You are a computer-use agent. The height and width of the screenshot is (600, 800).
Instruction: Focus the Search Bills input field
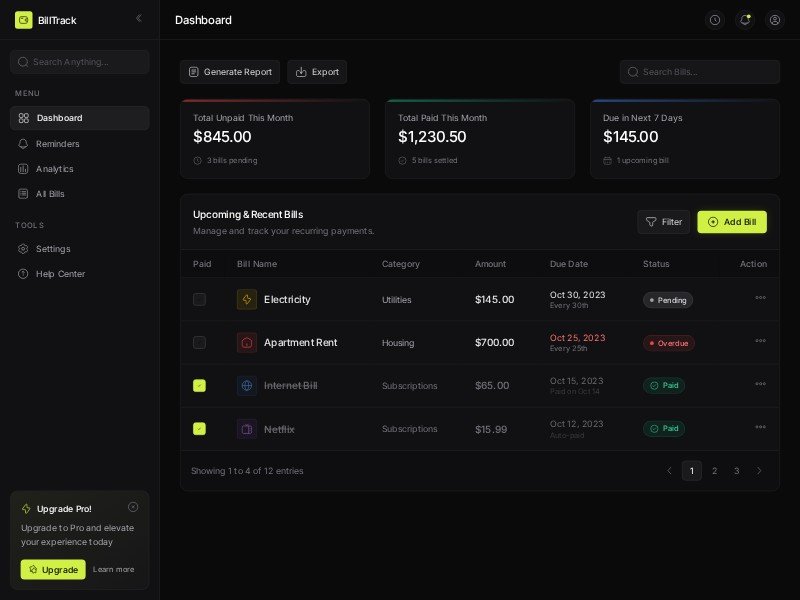pyautogui.click(x=707, y=72)
